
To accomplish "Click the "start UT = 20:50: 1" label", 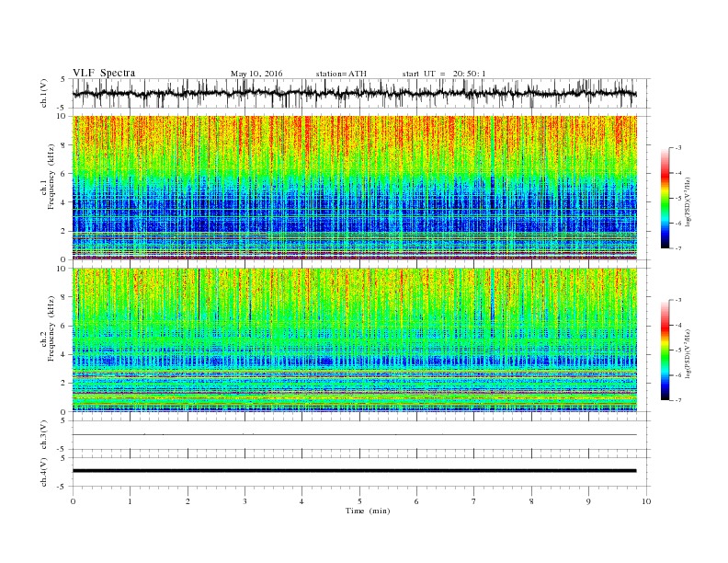I will click(x=444, y=74).
